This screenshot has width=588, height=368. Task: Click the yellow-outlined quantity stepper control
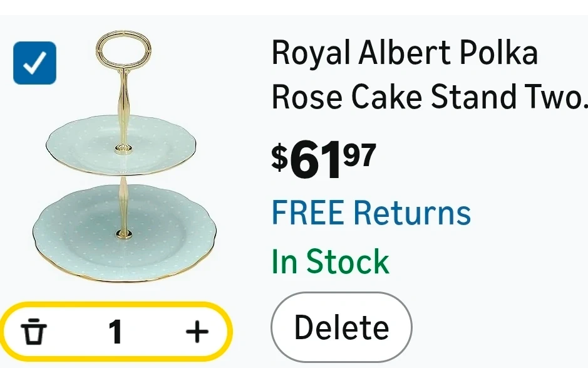116,331
